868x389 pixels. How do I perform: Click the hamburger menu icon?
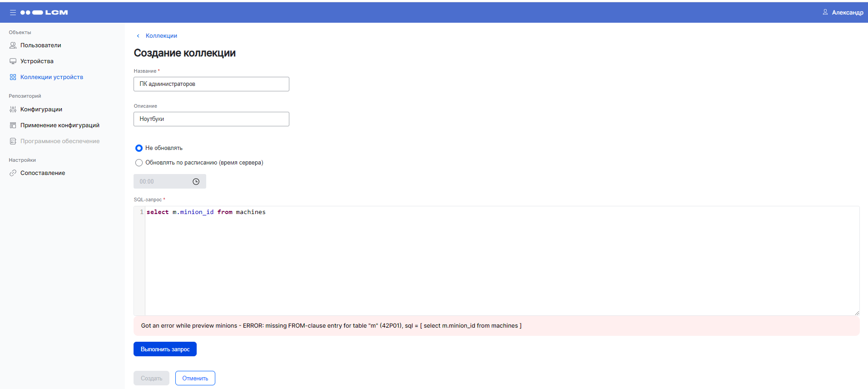click(13, 13)
